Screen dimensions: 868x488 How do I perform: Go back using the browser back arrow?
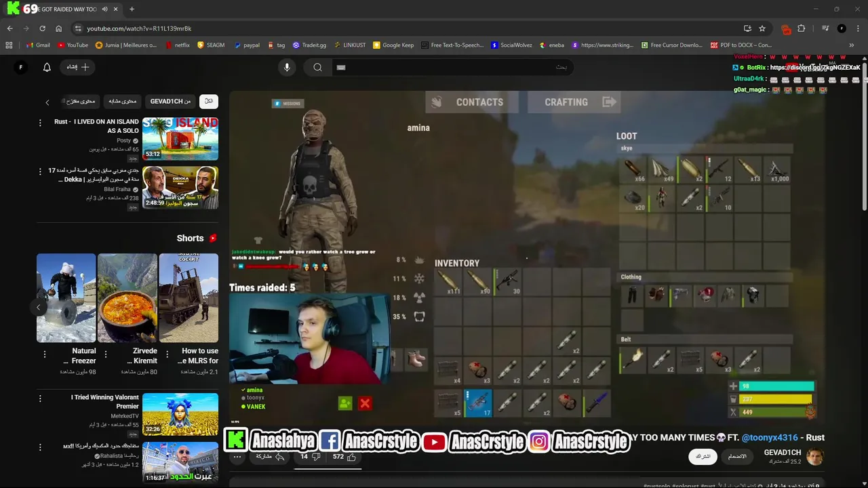tap(9, 28)
